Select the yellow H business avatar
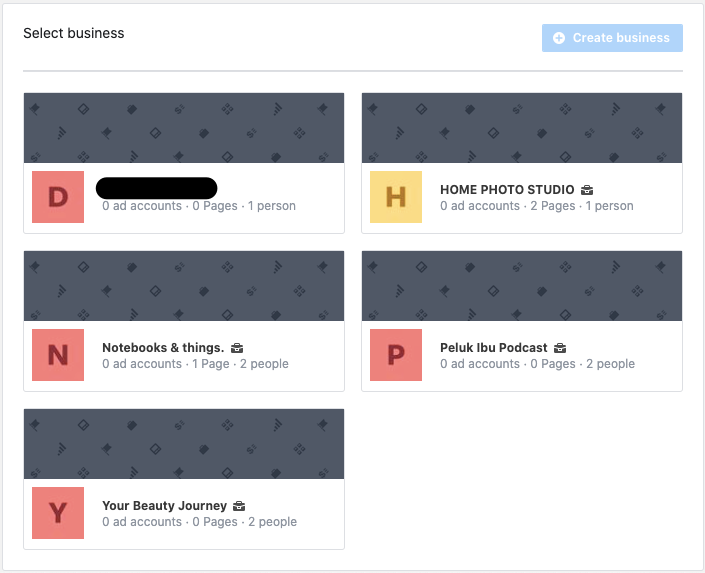Viewport: 705px width, 573px height. point(396,197)
